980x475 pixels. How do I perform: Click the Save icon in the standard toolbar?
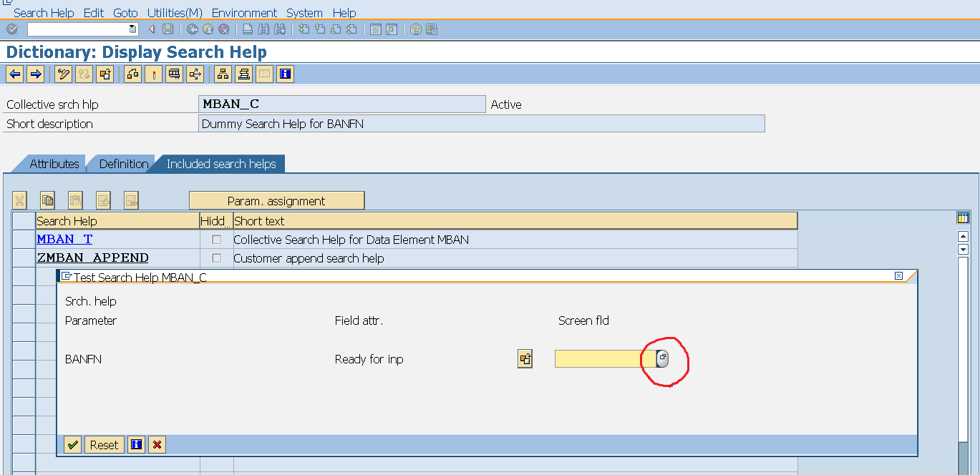point(167,29)
